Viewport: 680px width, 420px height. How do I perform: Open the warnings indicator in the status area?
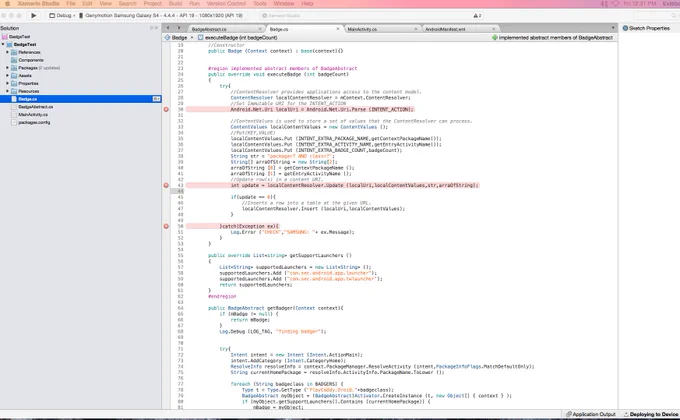477,16
